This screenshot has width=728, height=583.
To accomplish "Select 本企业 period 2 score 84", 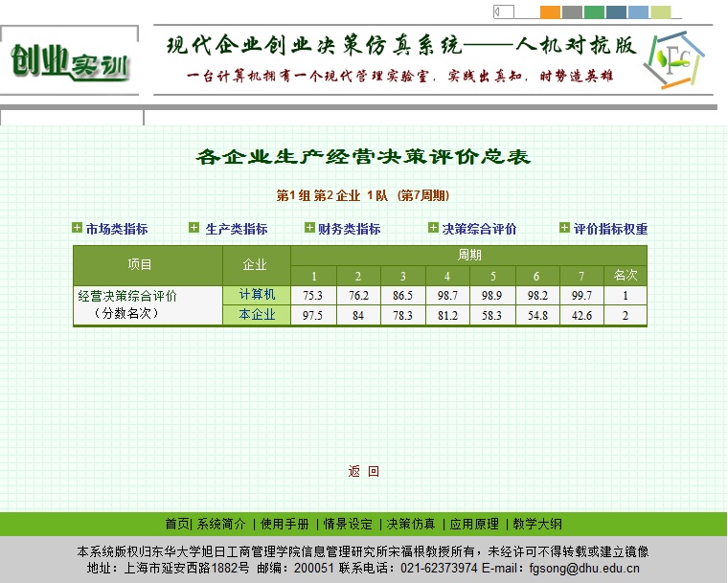I will coord(358,315).
